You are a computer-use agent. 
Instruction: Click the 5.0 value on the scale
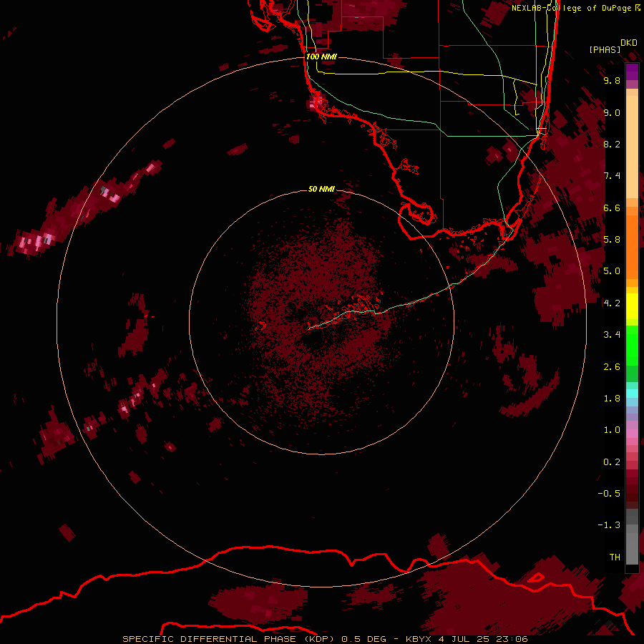pyautogui.click(x=612, y=271)
